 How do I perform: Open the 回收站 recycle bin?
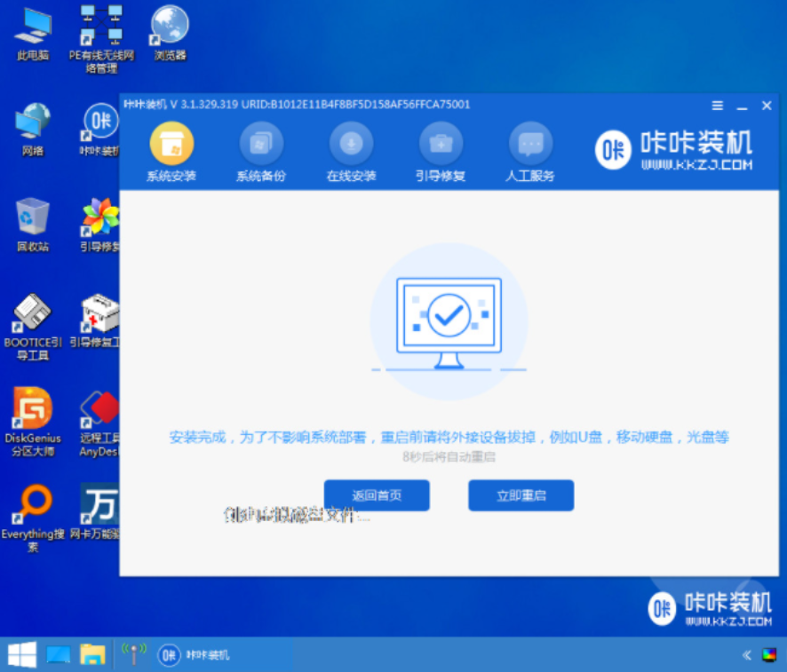pyautogui.click(x=33, y=225)
